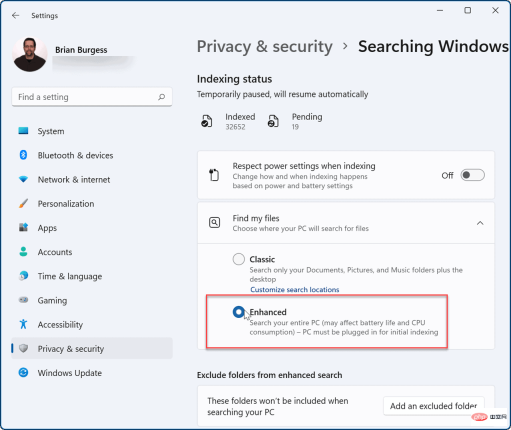Click Brian Burgess profile picture

pos(30,54)
